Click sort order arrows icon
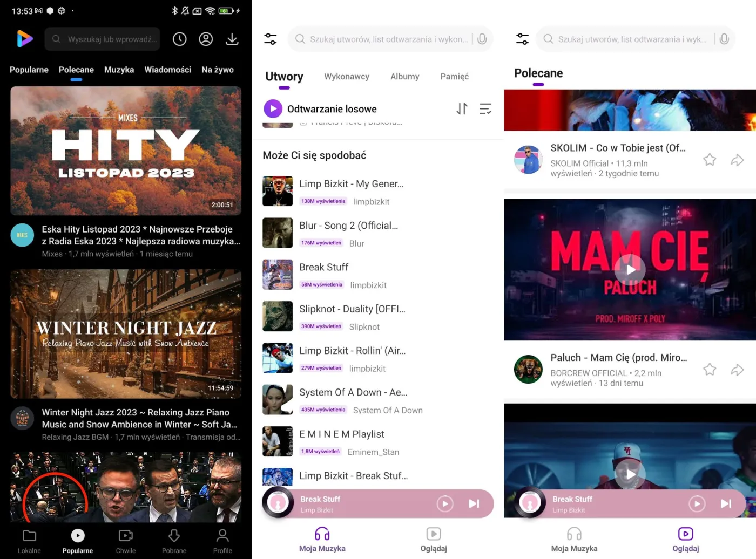Image resolution: width=756 pixels, height=559 pixels. click(x=462, y=109)
